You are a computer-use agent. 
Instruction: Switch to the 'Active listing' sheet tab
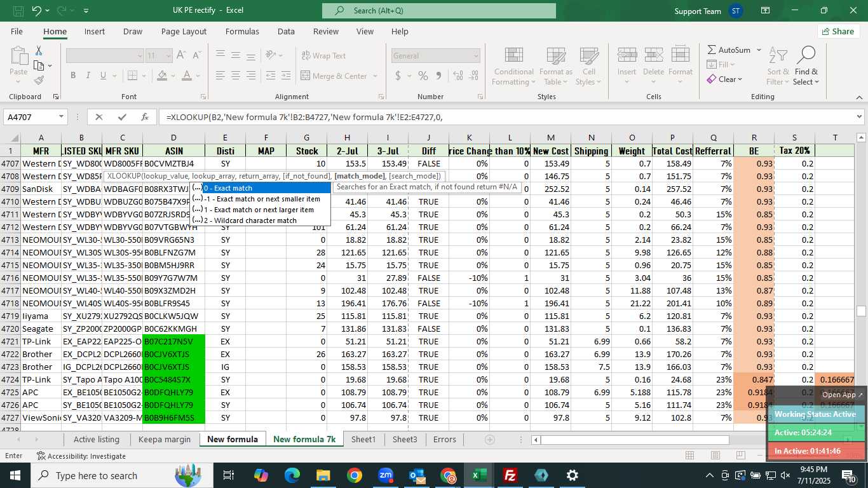(x=97, y=439)
